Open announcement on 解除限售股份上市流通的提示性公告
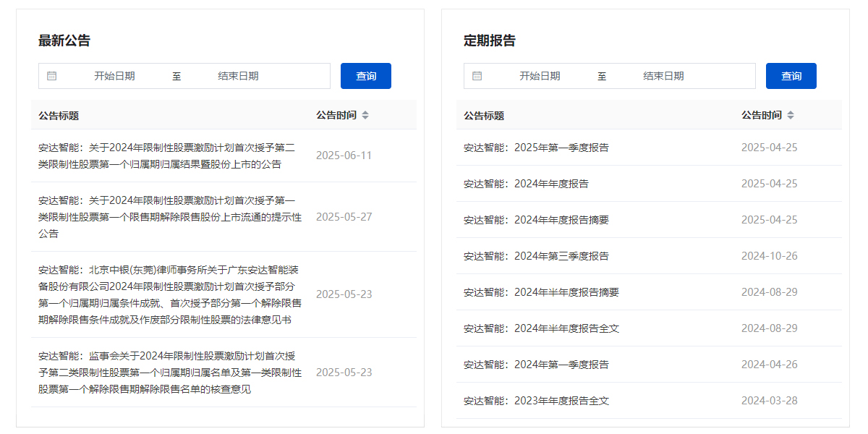The image size is (868, 434). point(170,216)
